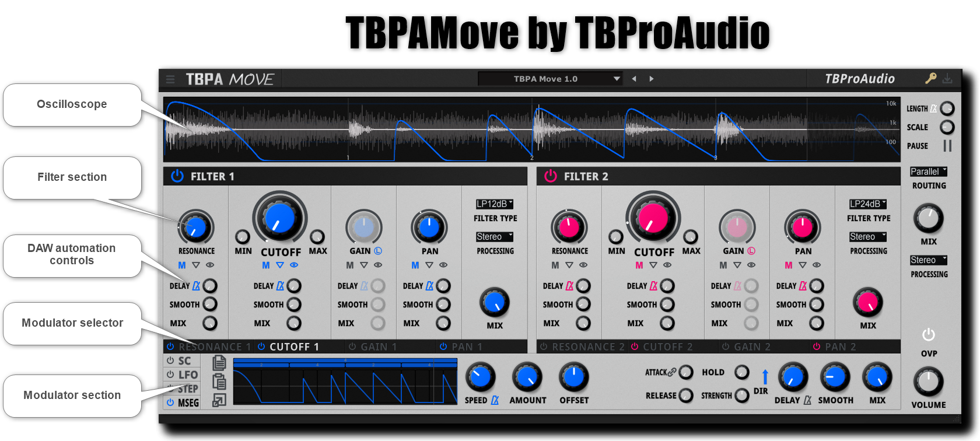
Task: Pause the oscilloscope display
Action: coord(947,146)
